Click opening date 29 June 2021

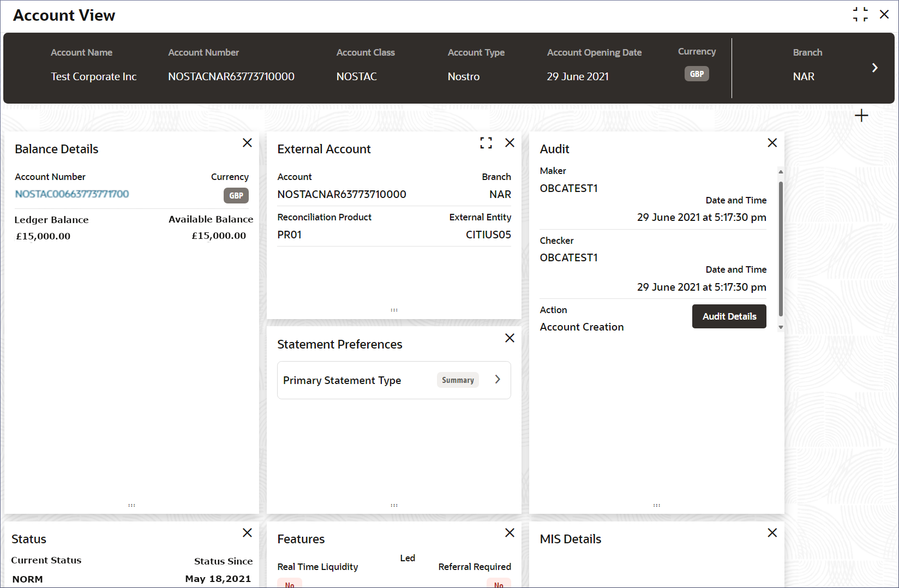pos(578,76)
